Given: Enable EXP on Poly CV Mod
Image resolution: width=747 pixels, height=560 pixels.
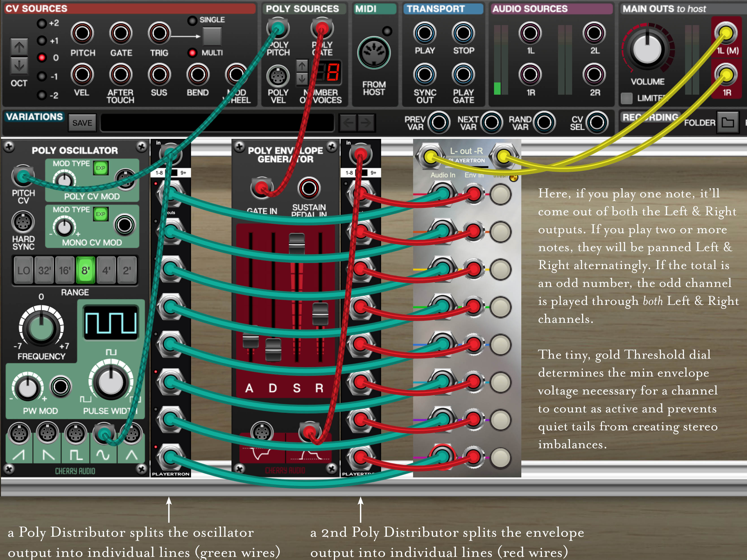Looking at the screenshot, I should (x=101, y=167).
